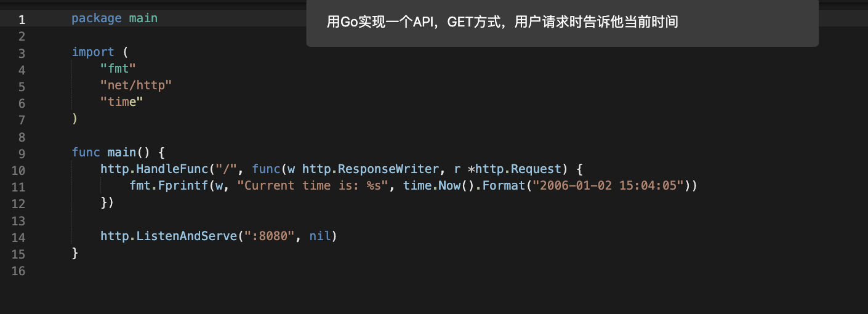Click the "func main()" declaration
Screen dimensions: 868x314
[x=118, y=152]
